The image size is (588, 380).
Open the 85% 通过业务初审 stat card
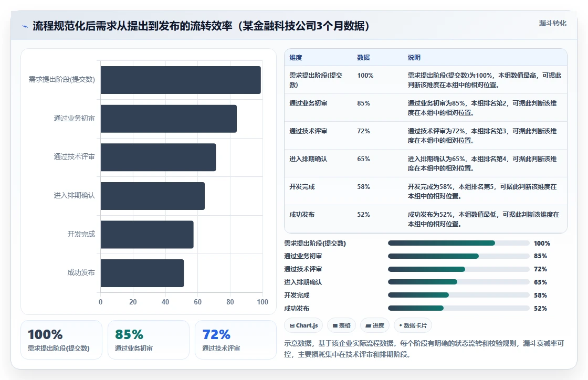click(x=149, y=340)
